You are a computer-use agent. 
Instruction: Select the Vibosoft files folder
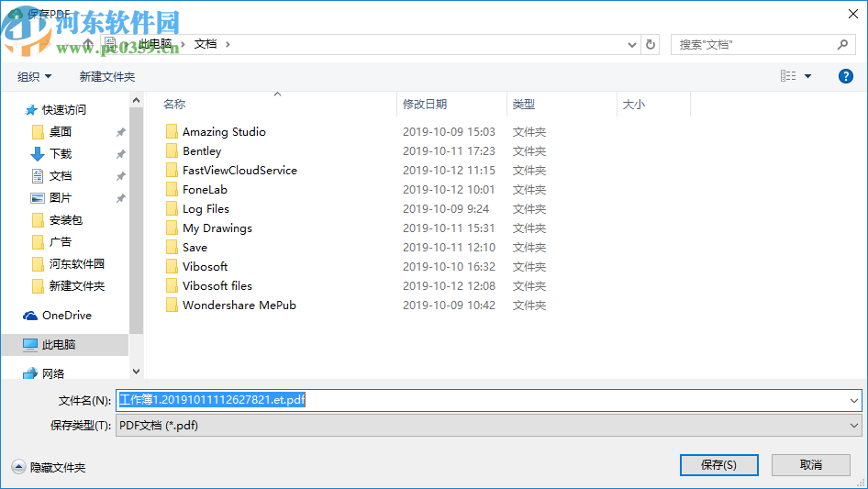[217, 285]
